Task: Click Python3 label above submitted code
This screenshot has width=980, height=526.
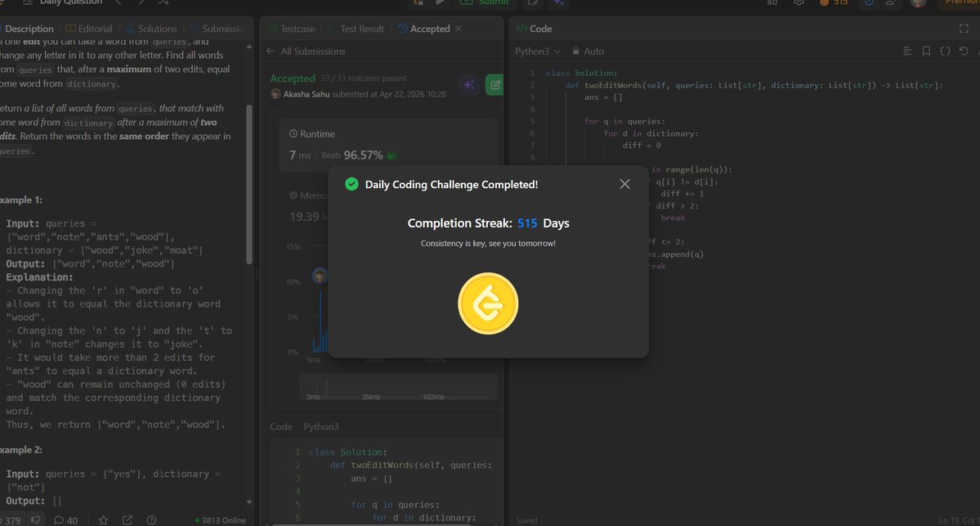Action: (321, 426)
